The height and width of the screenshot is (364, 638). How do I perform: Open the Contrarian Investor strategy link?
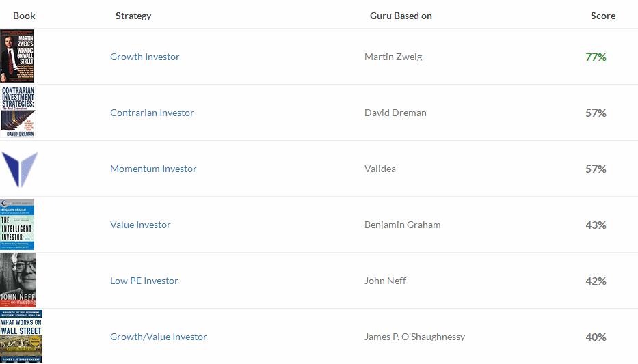coord(152,113)
